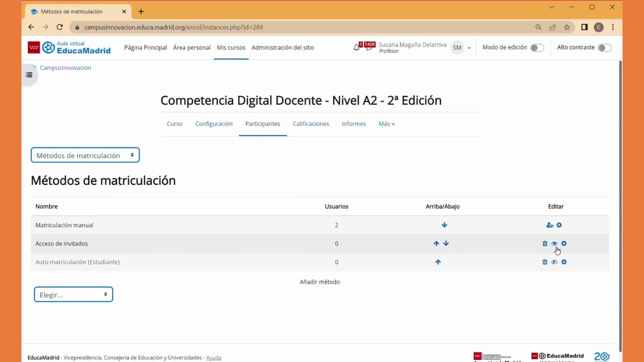The image size is (644, 362).
Task: Move Acceso de invitados up
Action: (x=436, y=244)
